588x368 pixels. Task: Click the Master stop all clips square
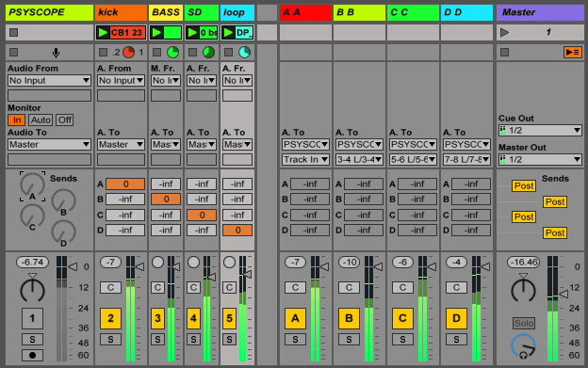[x=505, y=52]
